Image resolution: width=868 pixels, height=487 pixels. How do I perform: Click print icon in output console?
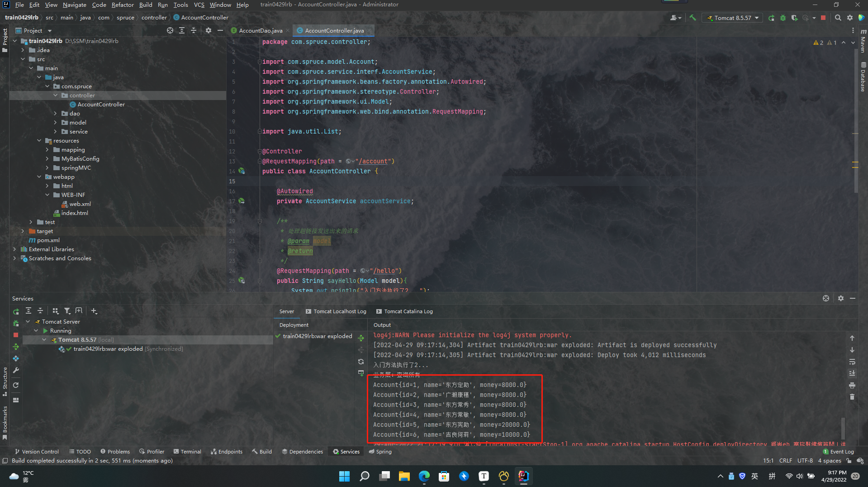[x=852, y=385]
